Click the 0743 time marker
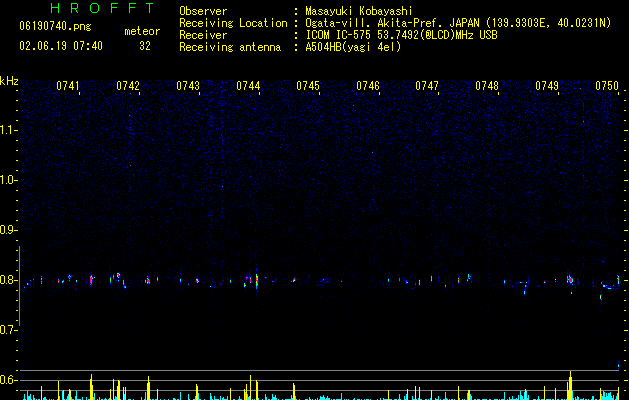 pos(188,85)
